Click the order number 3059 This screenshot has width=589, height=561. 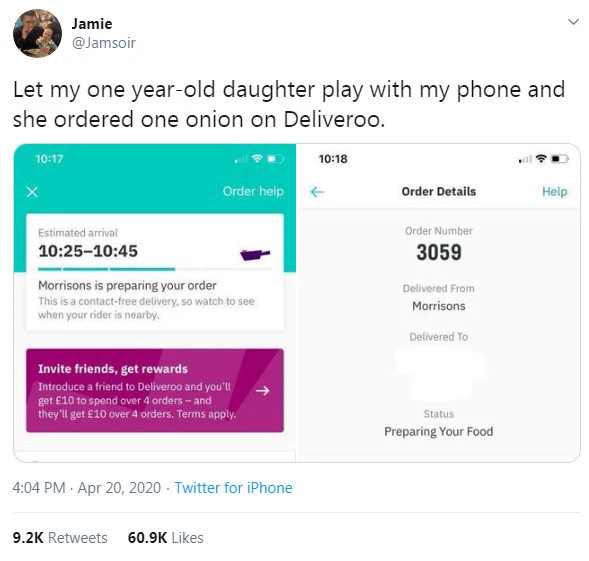click(439, 252)
